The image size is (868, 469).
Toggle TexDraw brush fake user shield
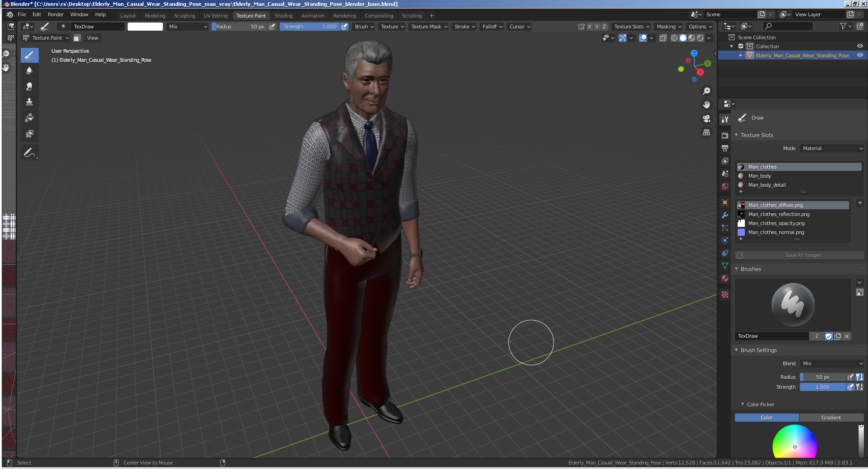click(828, 336)
